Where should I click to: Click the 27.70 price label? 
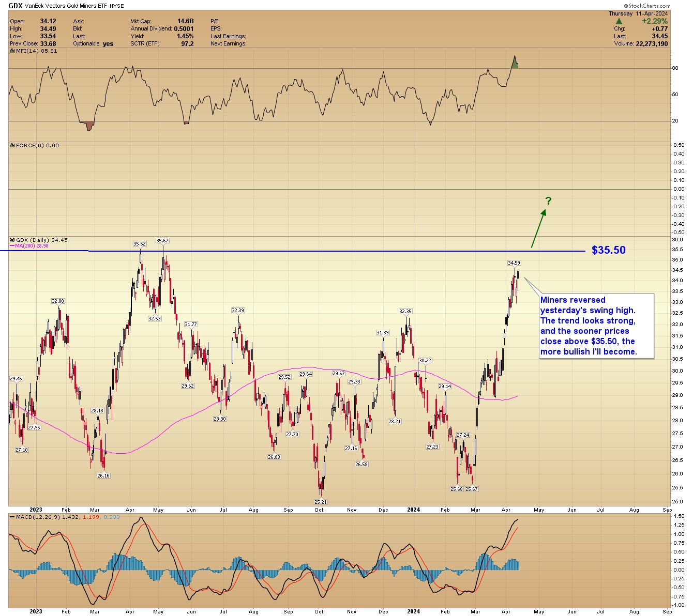pyautogui.click(x=292, y=435)
